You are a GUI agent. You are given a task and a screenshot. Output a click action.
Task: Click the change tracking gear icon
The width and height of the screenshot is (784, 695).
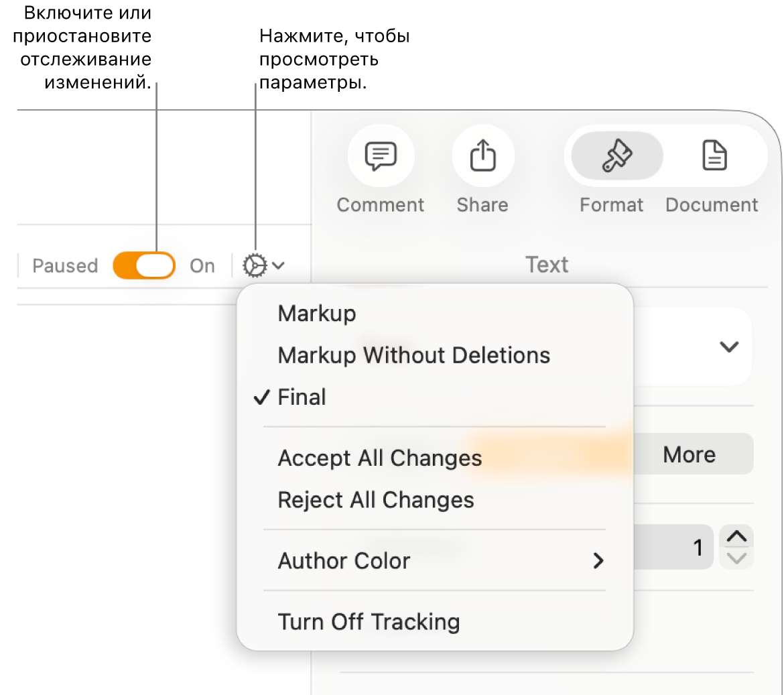click(255, 266)
